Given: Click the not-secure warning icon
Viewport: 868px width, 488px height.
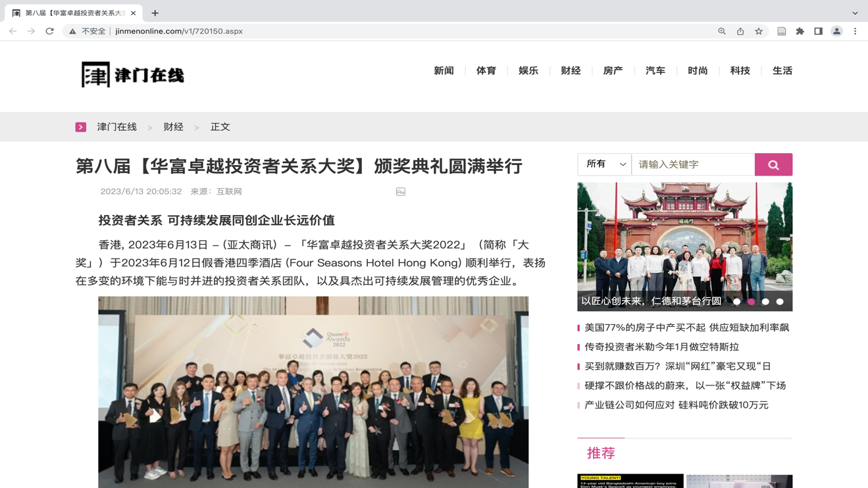Looking at the screenshot, I should click(72, 31).
